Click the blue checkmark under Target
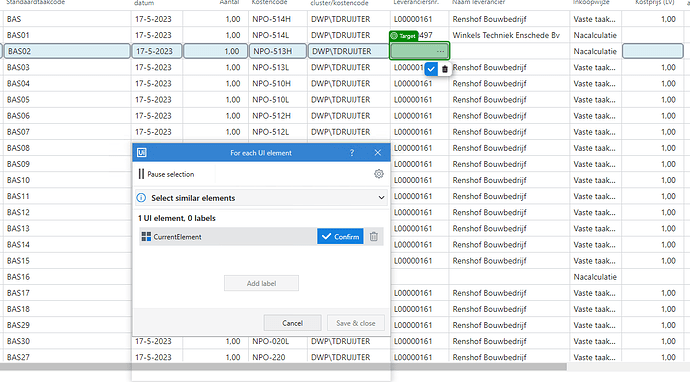The height and width of the screenshot is (382, 690). coord(431,69)
